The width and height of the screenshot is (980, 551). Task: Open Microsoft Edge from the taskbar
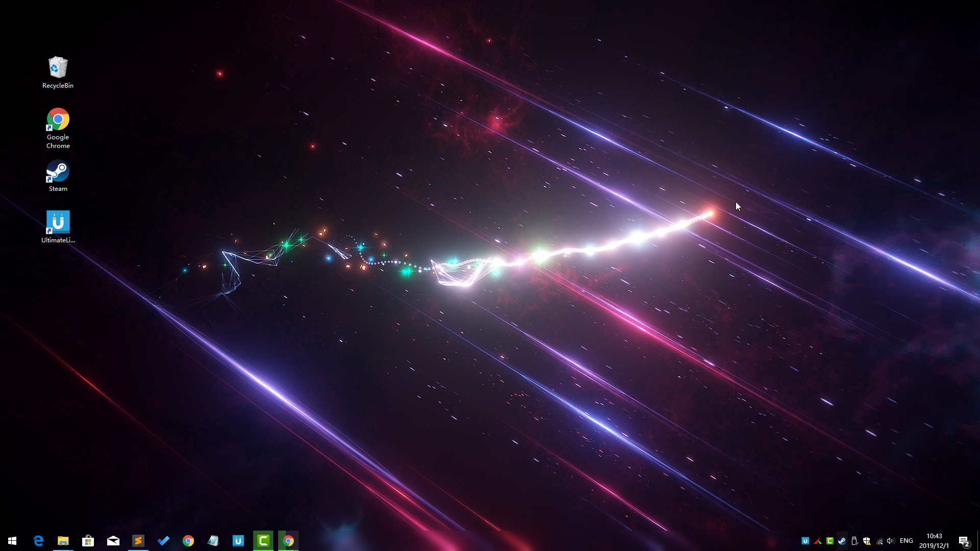[38, 540]
